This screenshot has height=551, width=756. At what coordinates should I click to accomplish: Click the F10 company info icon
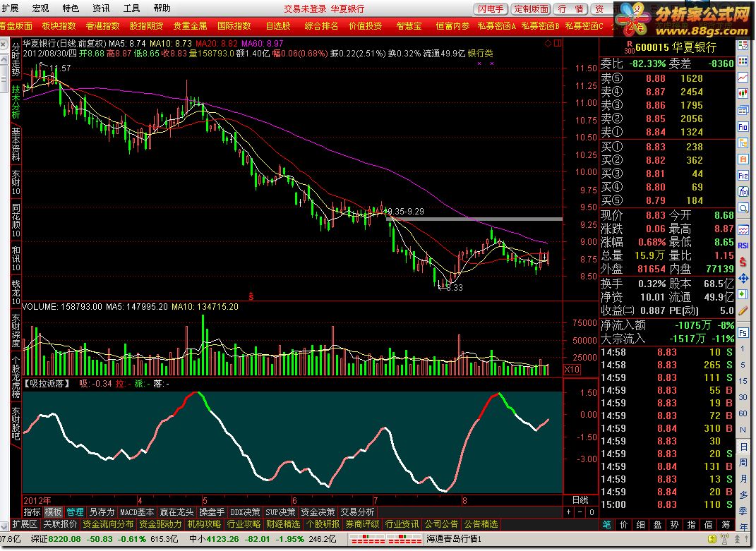point(743,127)
